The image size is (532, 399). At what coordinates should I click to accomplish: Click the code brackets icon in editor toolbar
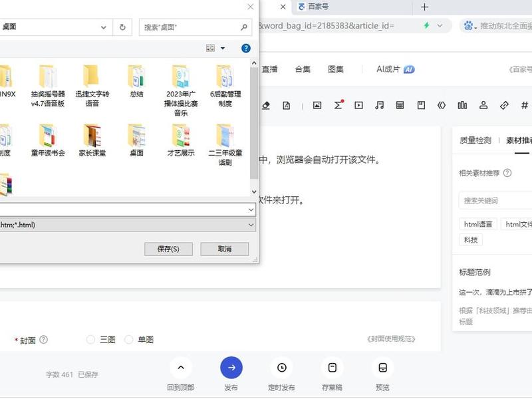442,106
